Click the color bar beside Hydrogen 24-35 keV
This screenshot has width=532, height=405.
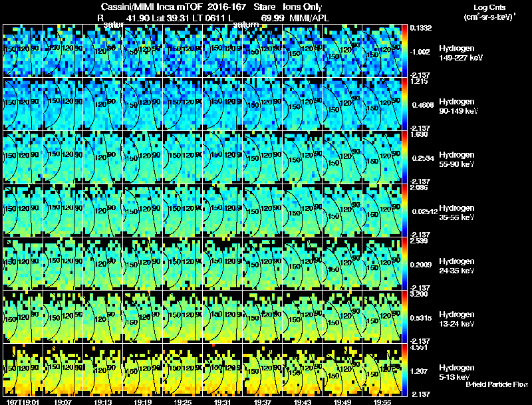[x=404, y=263]
